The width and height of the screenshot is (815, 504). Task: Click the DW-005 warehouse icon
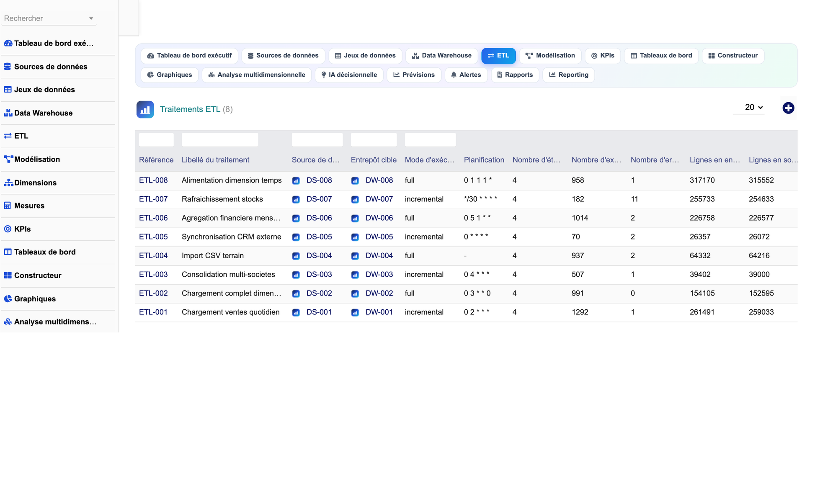point(355,237)
